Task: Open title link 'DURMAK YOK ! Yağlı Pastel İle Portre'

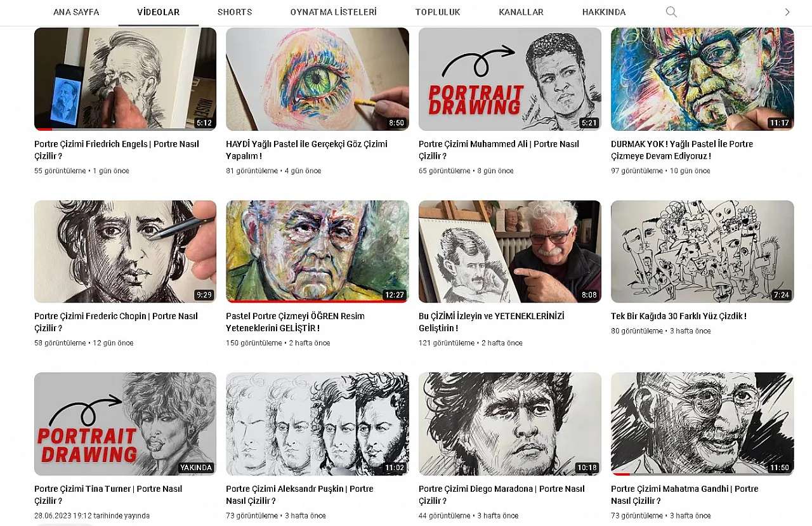Action: pos(682,150)
